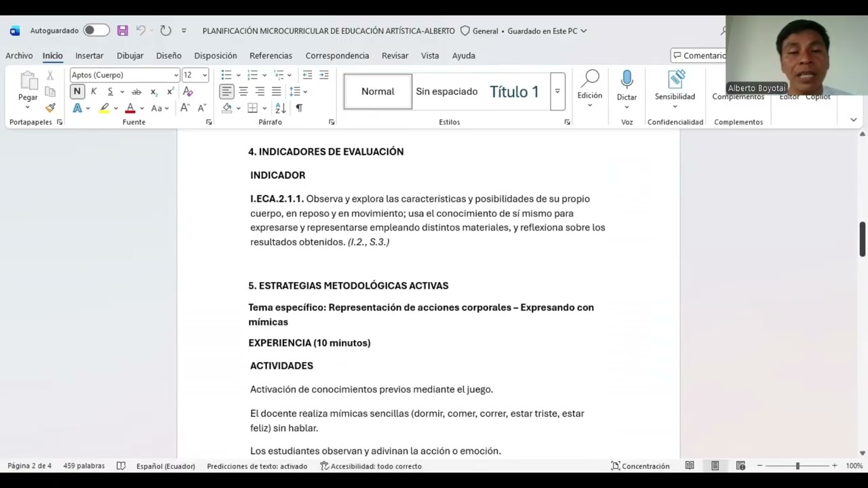This screenshot has width=868, height=488.
Task: Center align text icon
Action: (243, 91)
